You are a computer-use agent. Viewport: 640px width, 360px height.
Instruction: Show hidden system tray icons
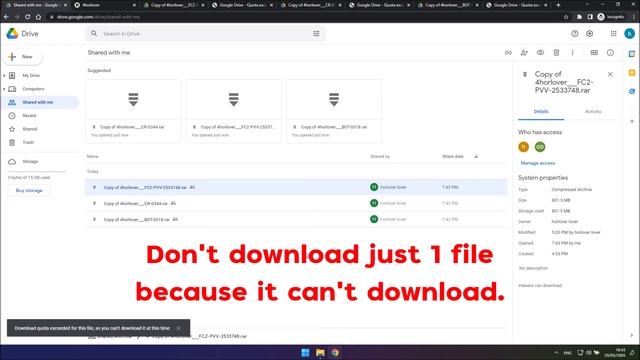click(556, 353)
